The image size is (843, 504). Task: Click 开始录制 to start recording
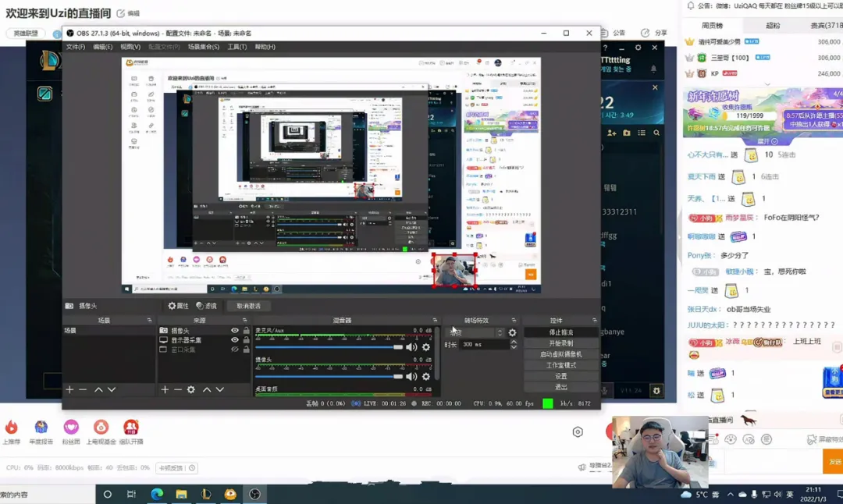coord(560,343)
